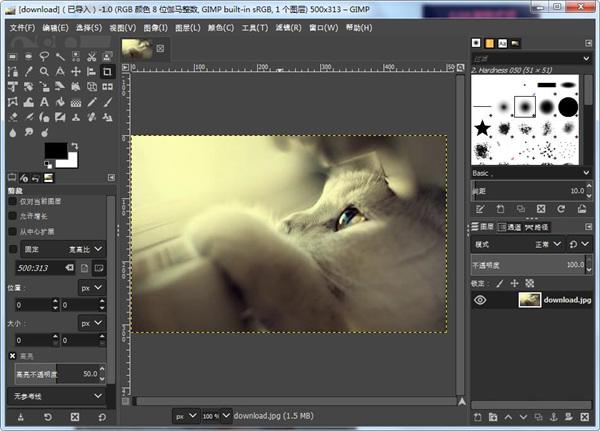Open the layer mode dropdown
Image resolution: width=600 pixels, height=431 pixels.
click(x=518, y=244)
